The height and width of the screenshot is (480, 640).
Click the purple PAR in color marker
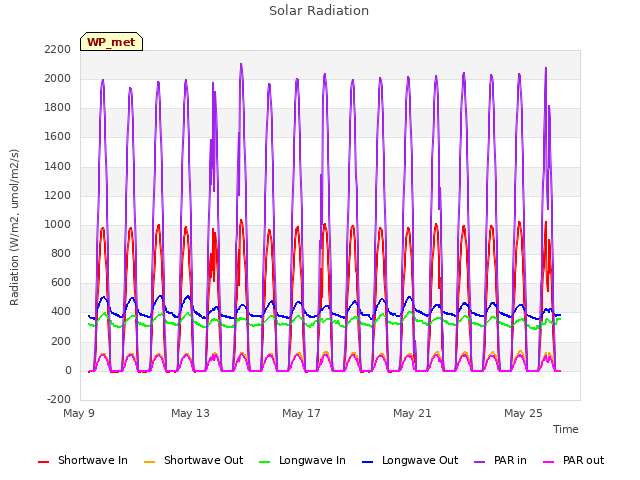[480, 462]
